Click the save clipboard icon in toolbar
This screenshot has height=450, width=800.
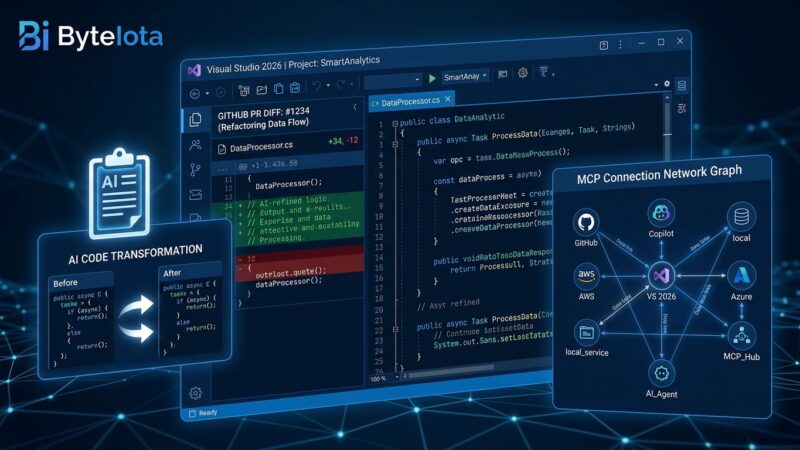click(295, 88)
